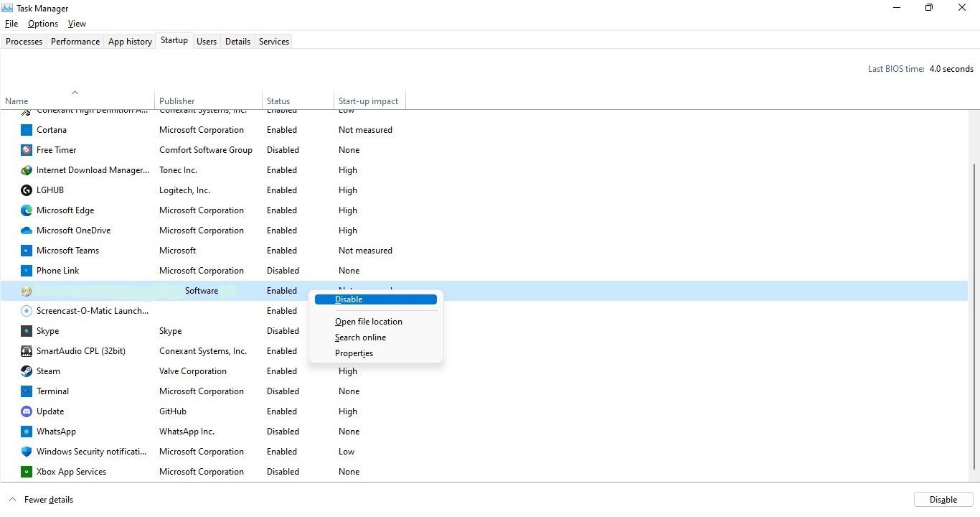The height and width of the screenshot is (517, 980).
Task: Sort by the Name column header
Action: tap(77, 99)
